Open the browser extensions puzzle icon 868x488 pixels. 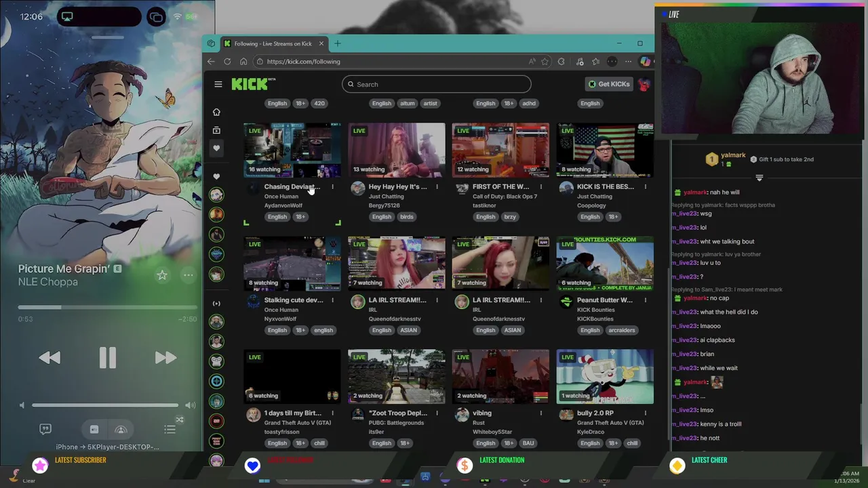coord(561,61)
